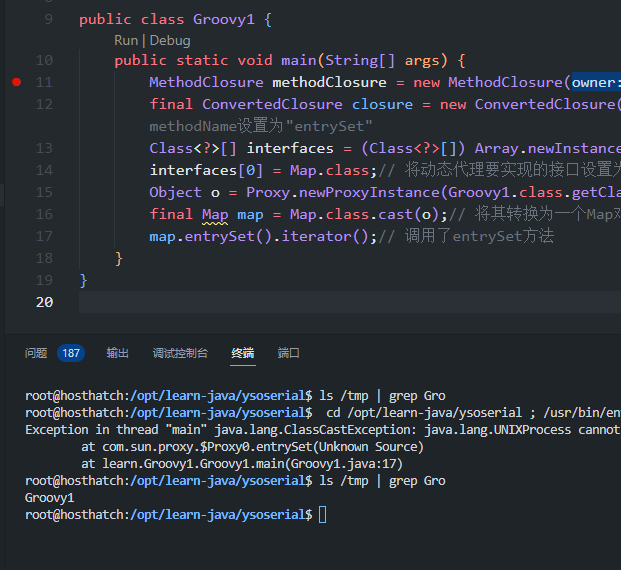This screenshot has width=621, height=570.
Task: Remove the red breakpoint on line 11
Action: 16,82
